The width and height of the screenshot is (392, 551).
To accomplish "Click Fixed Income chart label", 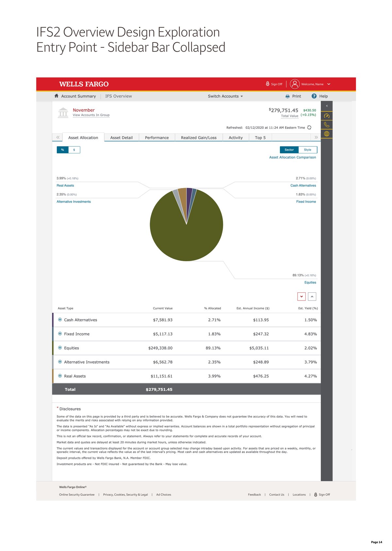I will coord(306,201).
